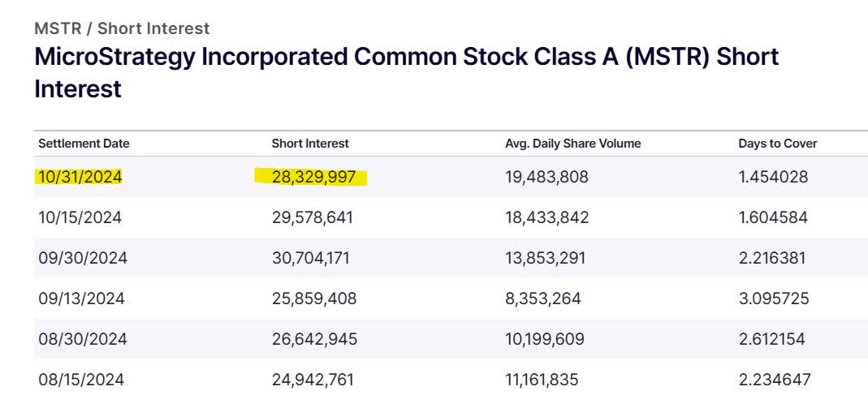Click the 26,642,945 short interest cell
Screen dimensions: 868x395
pos(313,339)
